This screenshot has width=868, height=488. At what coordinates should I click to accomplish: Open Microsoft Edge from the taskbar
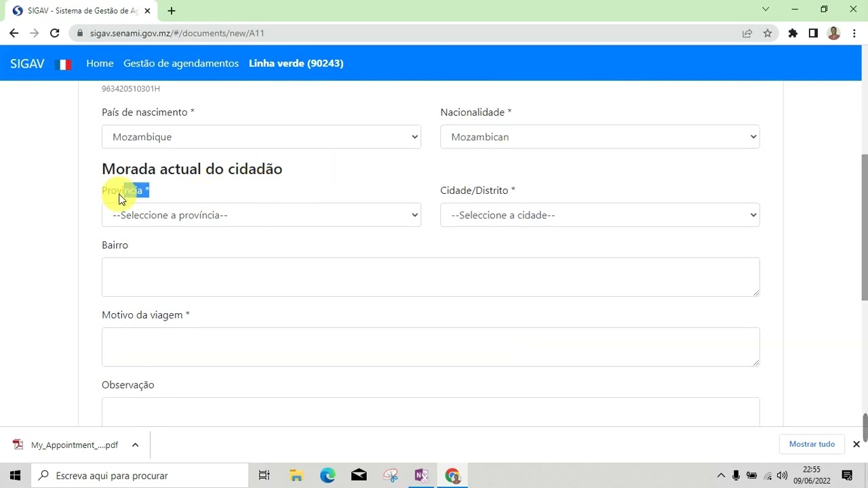point(328,475)
